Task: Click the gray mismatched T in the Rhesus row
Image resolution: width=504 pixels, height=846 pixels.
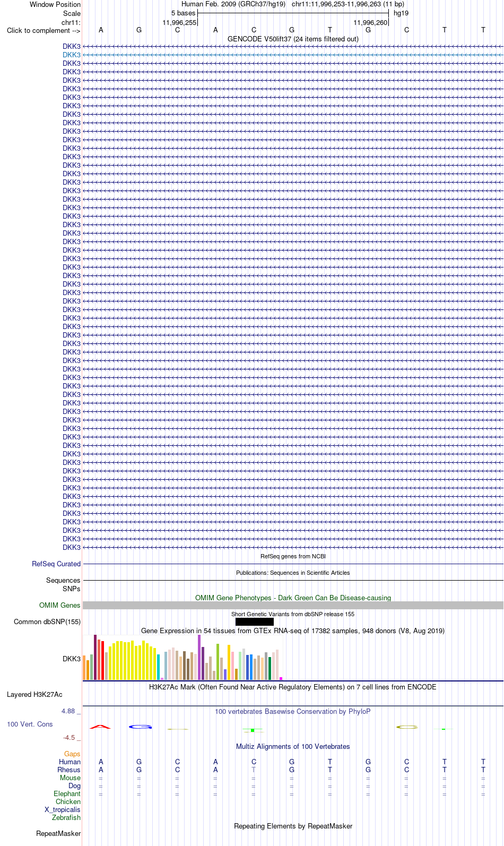Action: pyautogui.click(x=254, y=770)
